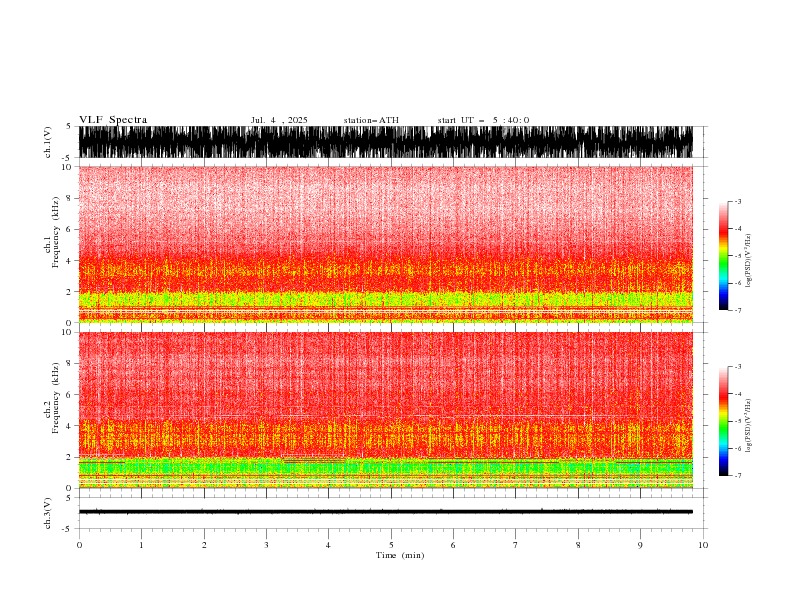Click the 'station=ATH' label
The image size is (792, 612).
[x=371, y=120]
